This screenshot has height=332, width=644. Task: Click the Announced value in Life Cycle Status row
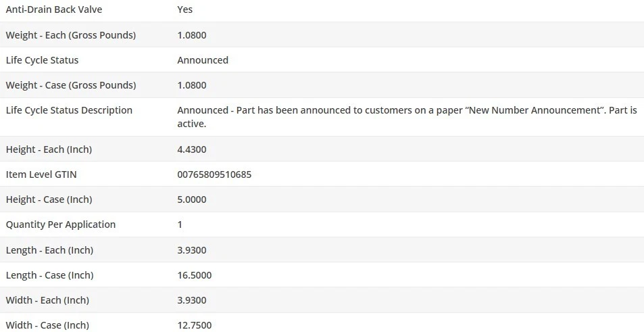(203, 60)
